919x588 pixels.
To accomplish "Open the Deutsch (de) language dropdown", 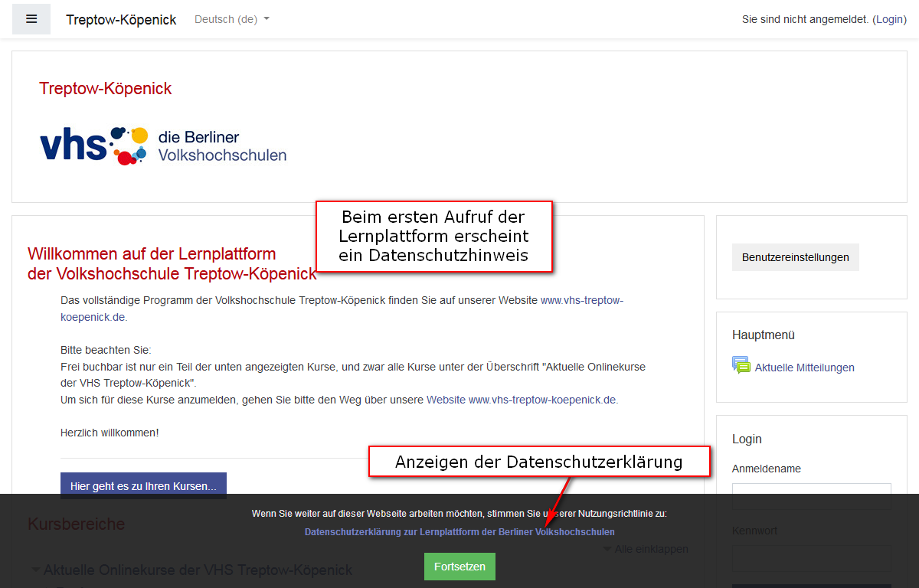I will coord(232,19).
